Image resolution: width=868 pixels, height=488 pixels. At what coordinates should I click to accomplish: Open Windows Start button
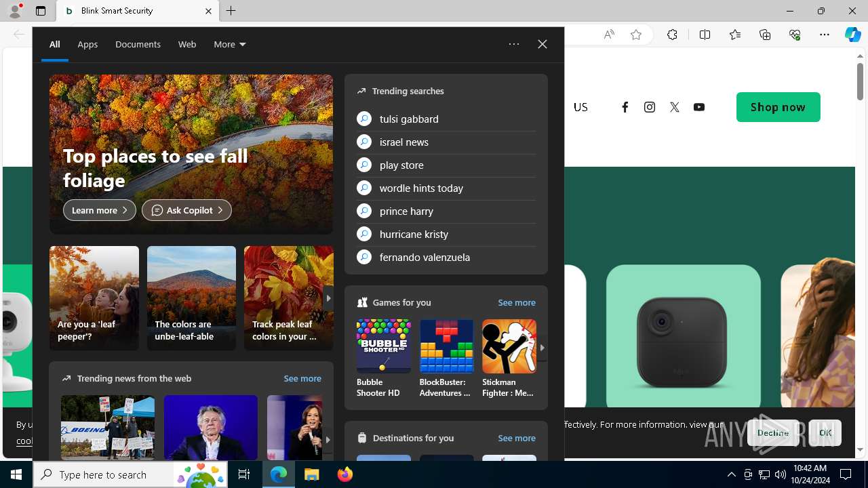(16, 474)
